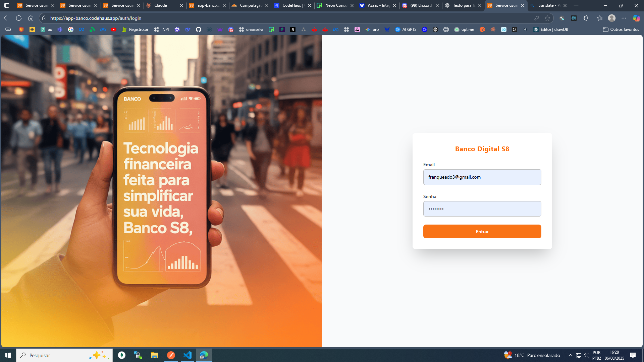Open the React DevTools extension icon
The image size is (644, 362).
point(574,18)
